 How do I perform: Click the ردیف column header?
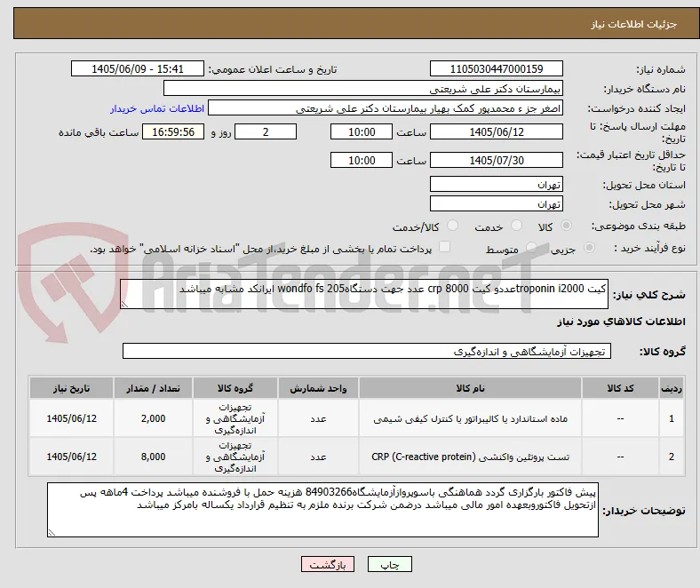click(672, 388)
